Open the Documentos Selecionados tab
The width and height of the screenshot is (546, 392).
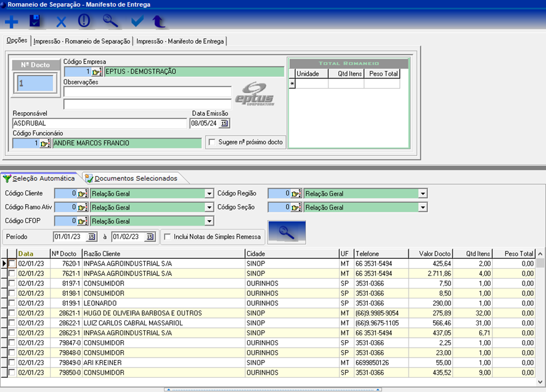pos(135,179)
